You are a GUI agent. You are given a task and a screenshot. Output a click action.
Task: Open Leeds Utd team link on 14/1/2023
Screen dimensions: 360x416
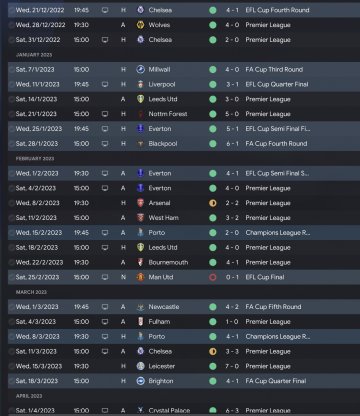coord(163,99)
